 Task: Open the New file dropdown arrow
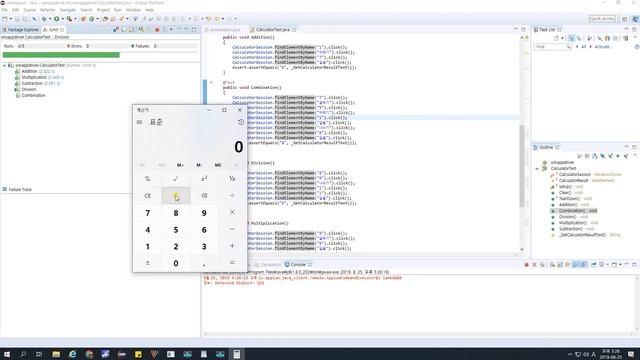[x=10, y=19]
